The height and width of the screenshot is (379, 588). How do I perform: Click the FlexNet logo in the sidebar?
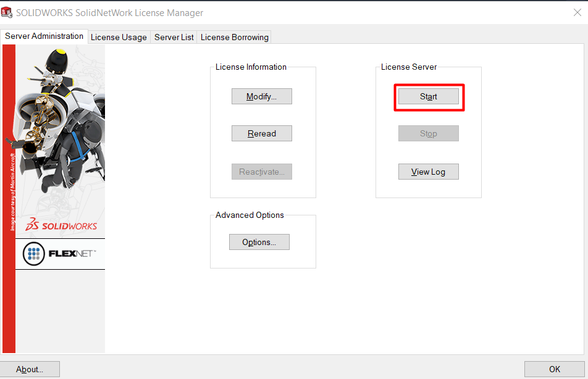[60, 254]
